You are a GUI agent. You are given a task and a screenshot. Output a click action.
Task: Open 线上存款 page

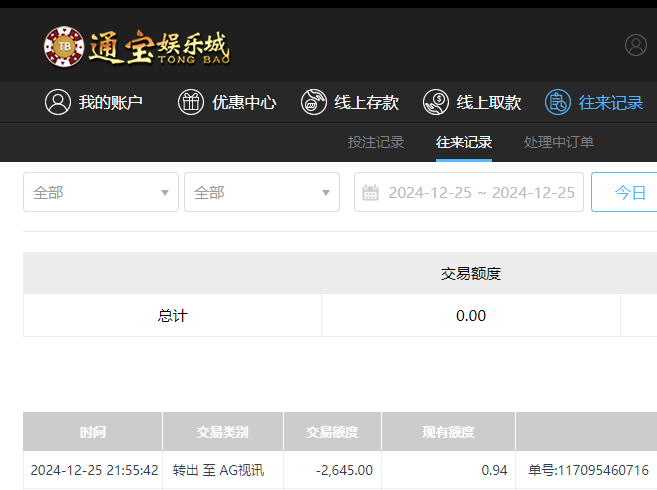(366, 102)
